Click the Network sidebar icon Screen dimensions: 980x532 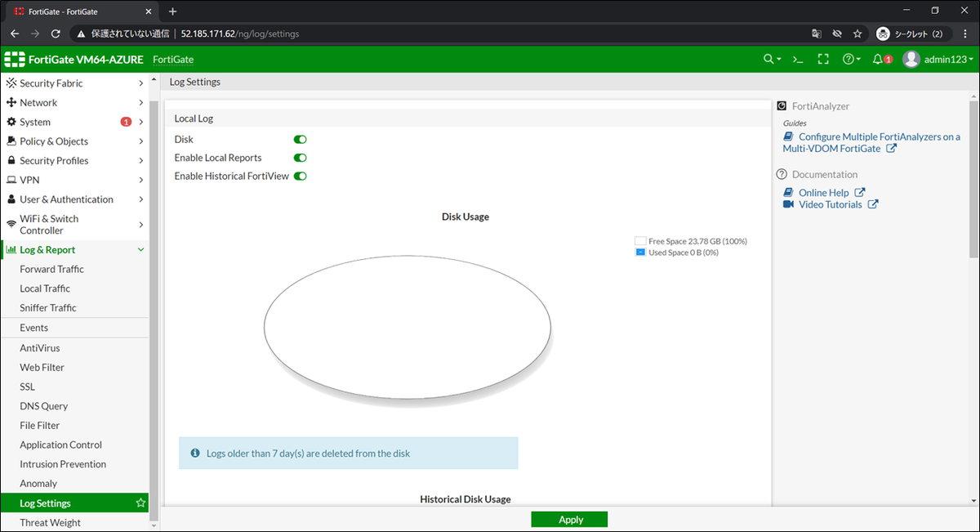click(11, 103)
